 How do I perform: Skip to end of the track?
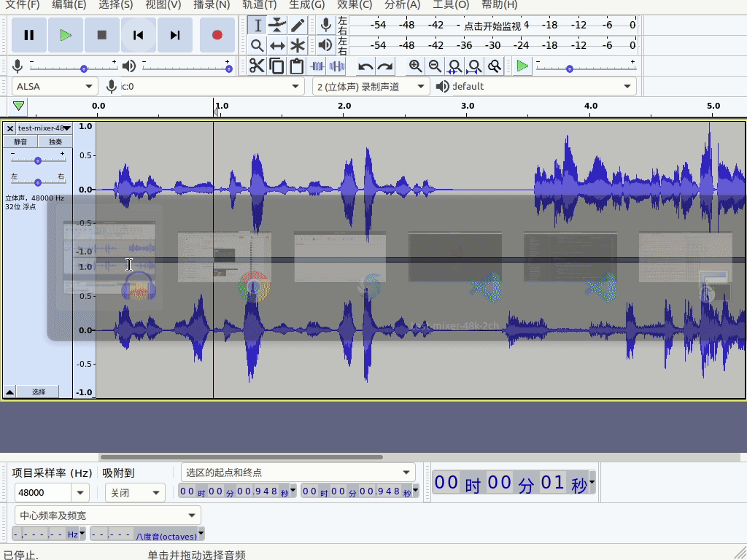[175, 35]
